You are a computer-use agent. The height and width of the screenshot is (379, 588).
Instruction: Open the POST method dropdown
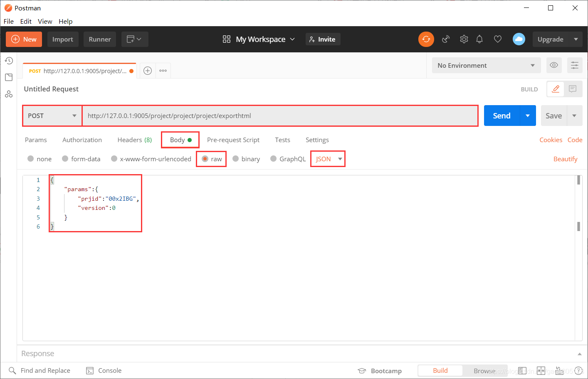pyautogui.click(x=52, y=116)
